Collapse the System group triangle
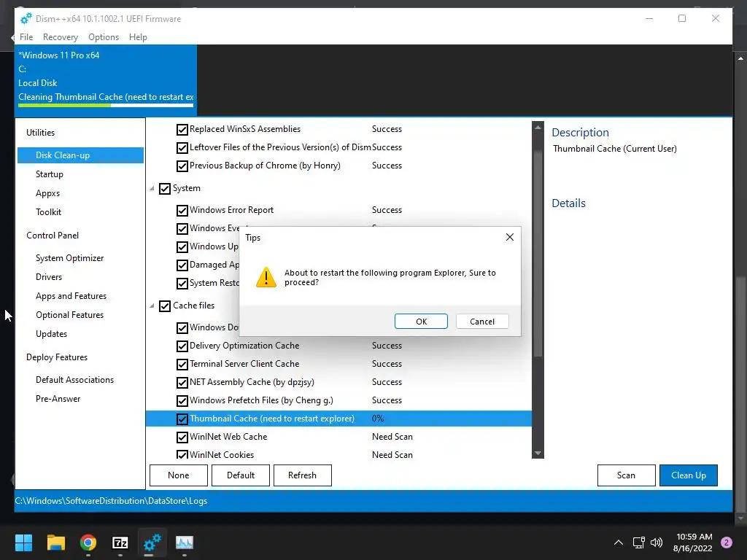The image size is (747, 560). (152, 189)
